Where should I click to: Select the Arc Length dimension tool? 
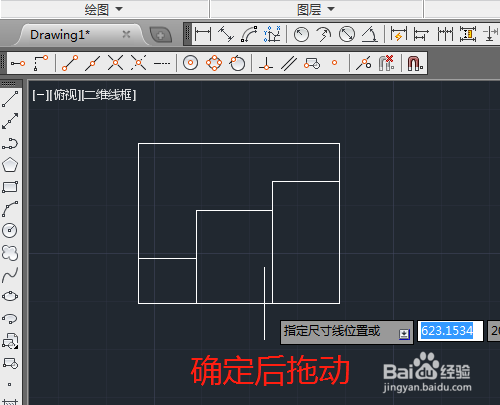coord(249,34)
